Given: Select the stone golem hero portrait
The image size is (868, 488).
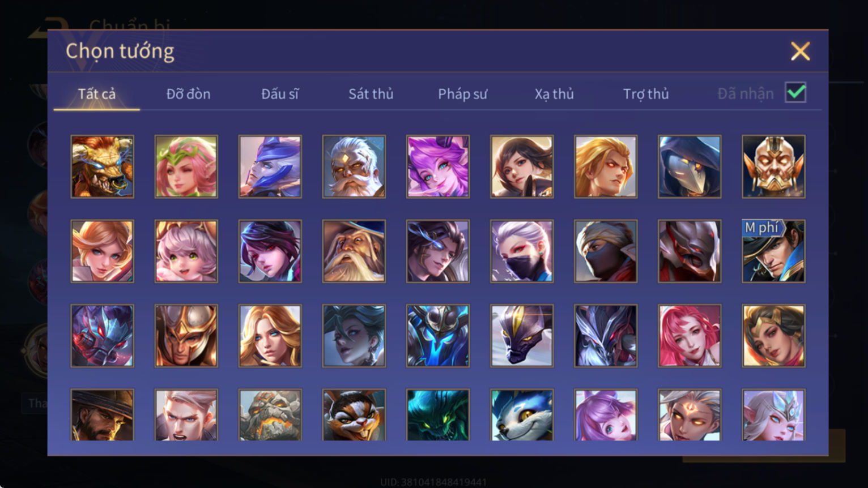Looking at the screenshot, I should pyautogui.click(x=270, y=415).
